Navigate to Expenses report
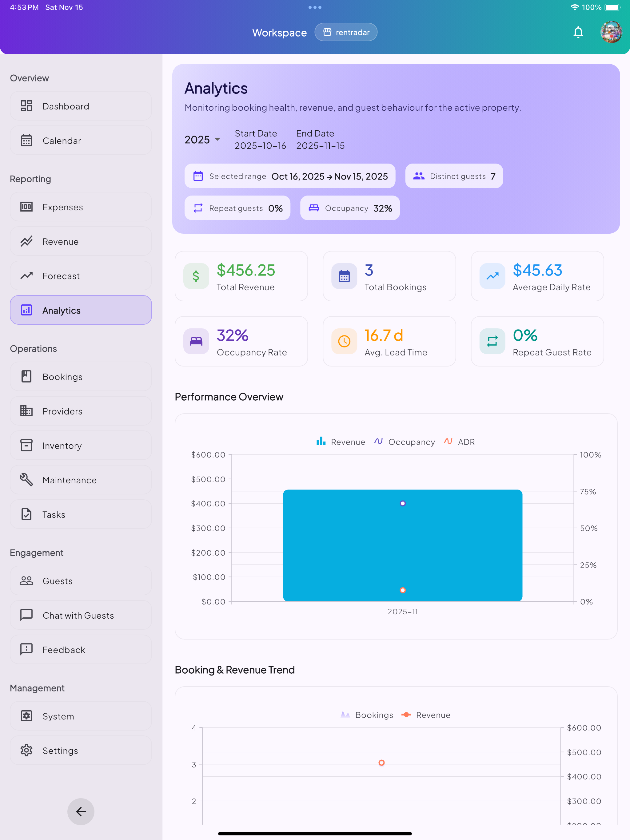 coord(81,207)
